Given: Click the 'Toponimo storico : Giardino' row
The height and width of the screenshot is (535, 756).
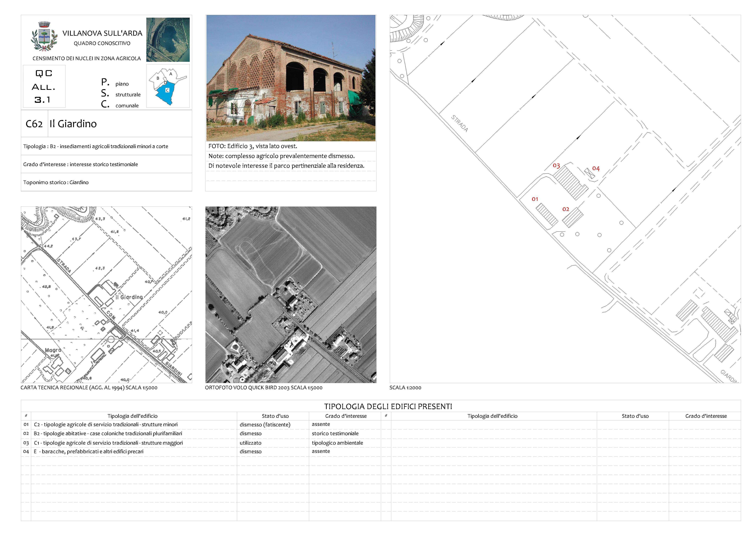Looking at the screenshot, I should (x=106, y=182).
